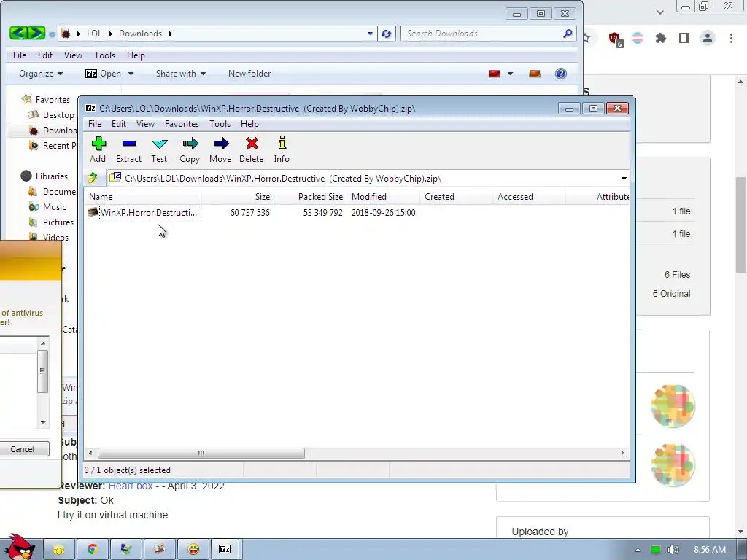Sort by the Name column header

(143, 197)
